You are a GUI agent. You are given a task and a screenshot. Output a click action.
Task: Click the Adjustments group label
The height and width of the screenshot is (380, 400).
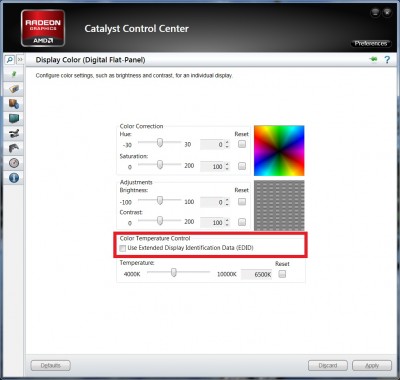(136, 182)
